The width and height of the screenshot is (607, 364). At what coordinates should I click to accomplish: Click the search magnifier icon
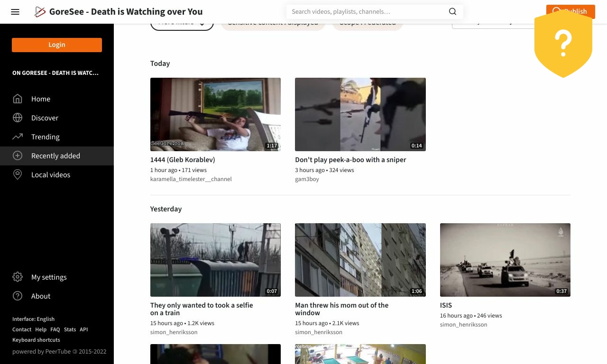click(452, 12)
